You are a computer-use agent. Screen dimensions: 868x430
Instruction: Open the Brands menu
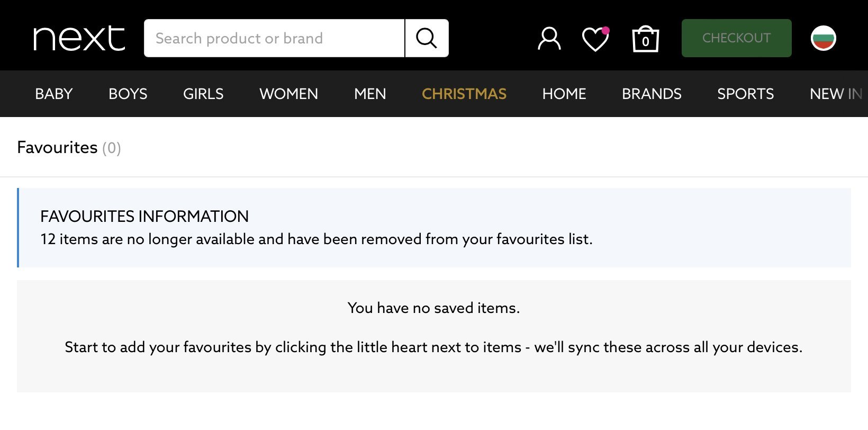652,94
